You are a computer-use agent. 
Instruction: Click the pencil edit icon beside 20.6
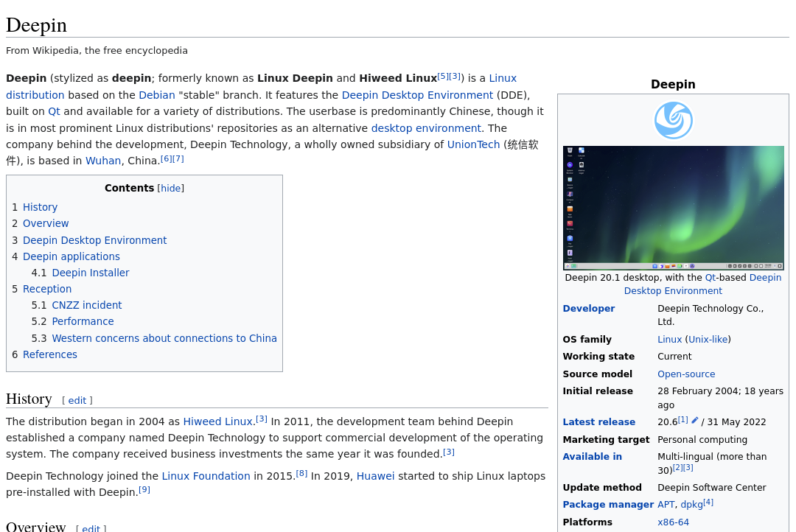tap(695, 420)
